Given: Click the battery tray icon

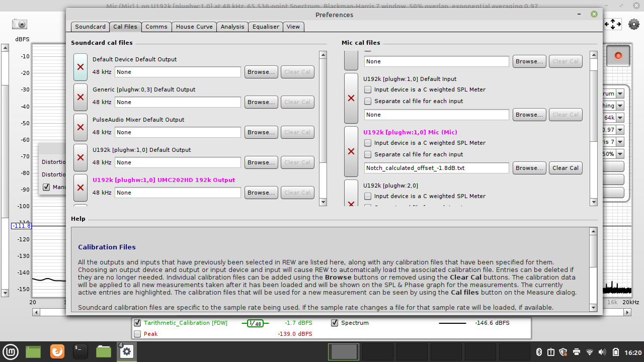Looking at the screenshot, I should tap(616, 352).
